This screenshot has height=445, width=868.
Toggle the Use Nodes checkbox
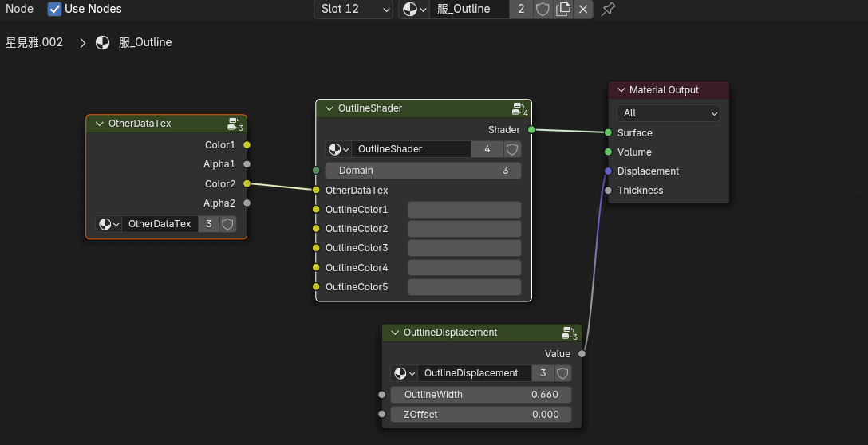tap(54, 10)
